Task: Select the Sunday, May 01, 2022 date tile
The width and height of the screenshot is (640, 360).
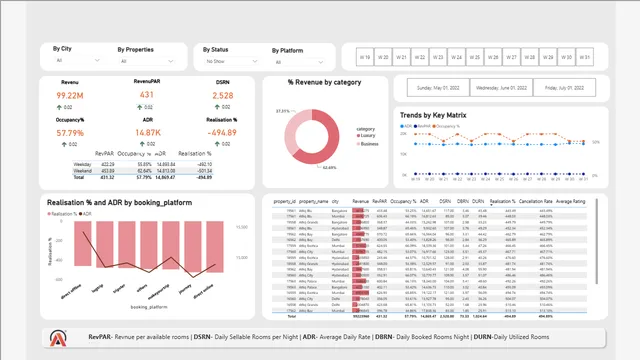Action: tap(438, 88)
